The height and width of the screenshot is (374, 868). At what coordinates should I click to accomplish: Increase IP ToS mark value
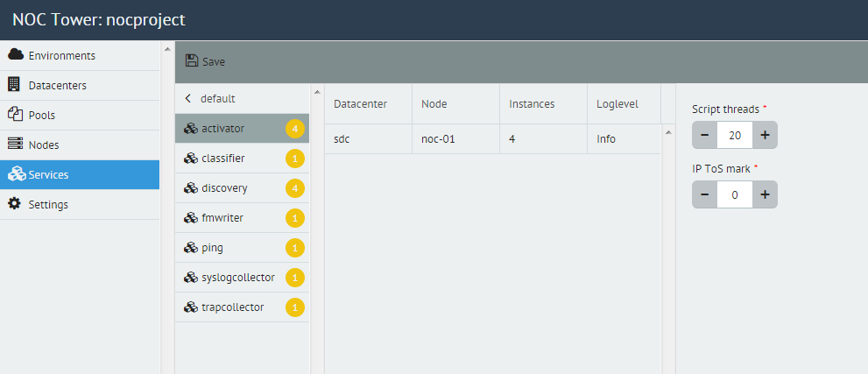pos(765,194)
